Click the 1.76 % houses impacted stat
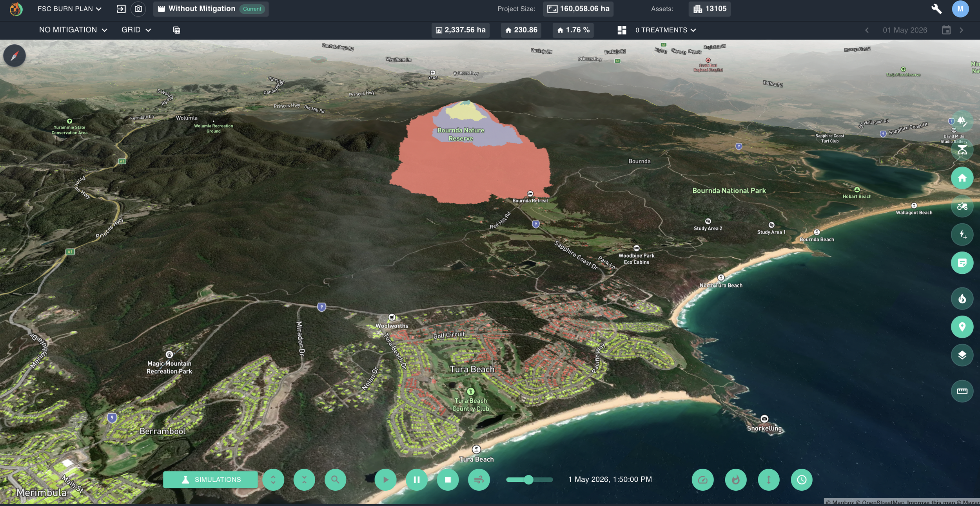The width and height of the screenshot is (980, 506). point(573,30)
